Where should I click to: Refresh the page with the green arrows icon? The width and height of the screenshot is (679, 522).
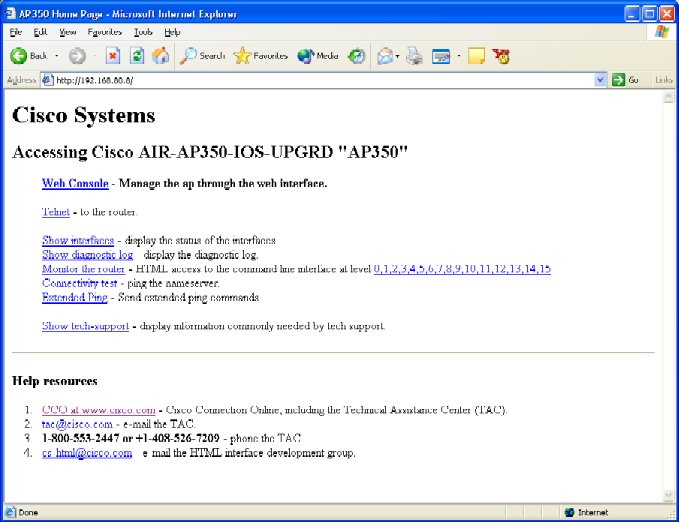tap(137, 56)
